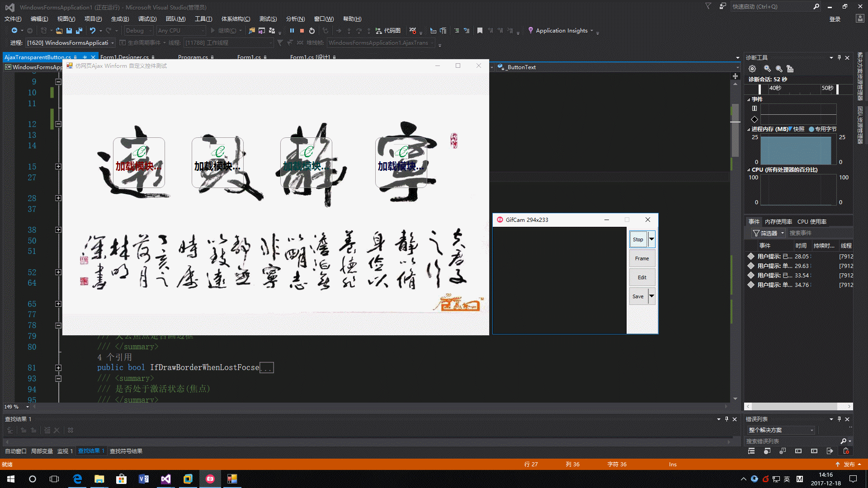Click the red-X build error icon at bottom right
868x488 pixels.
pos(846,451)
